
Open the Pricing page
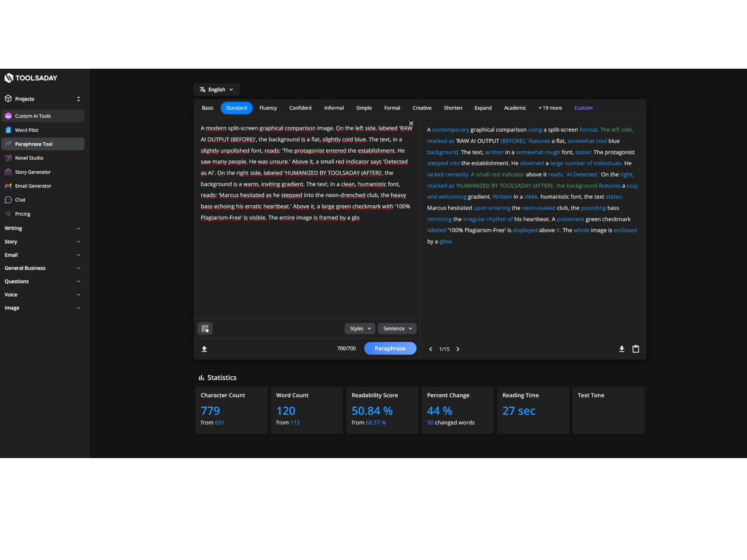click(22, 214)
